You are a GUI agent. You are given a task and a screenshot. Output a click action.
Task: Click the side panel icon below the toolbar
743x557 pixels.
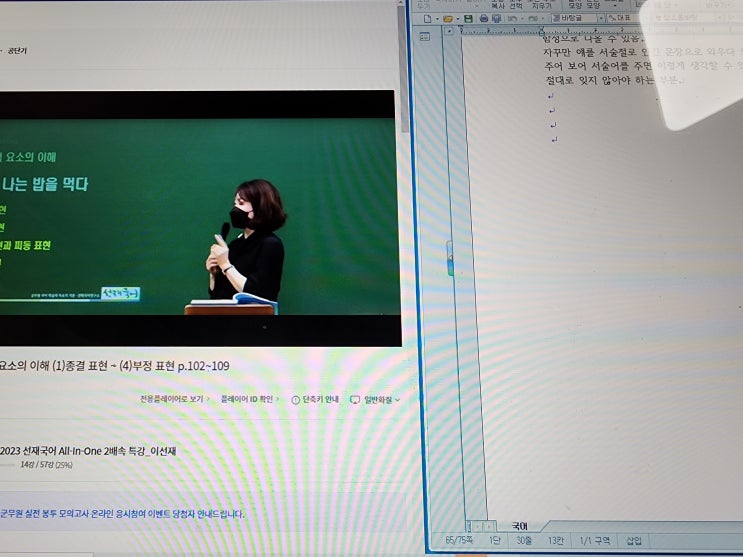(425, 37)
